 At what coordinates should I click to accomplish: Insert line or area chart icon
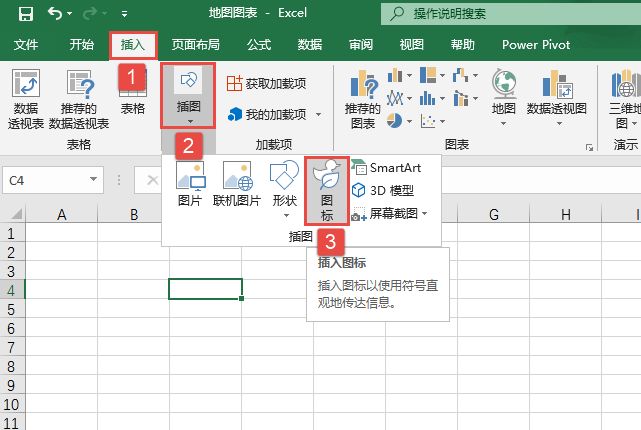pyautogui.click(x=395, y=98)
